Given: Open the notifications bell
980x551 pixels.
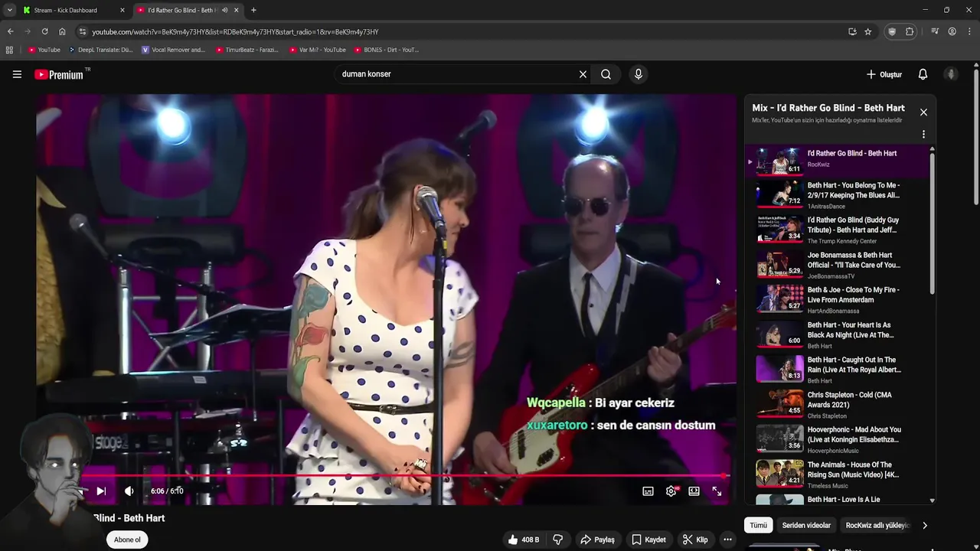Looking at the screenshot, I should coord(923,74).
